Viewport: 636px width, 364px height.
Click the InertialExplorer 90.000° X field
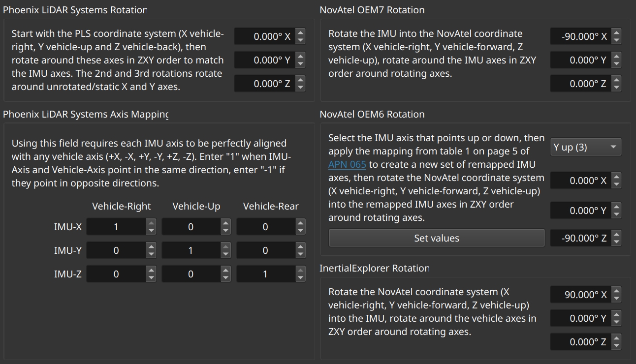pyautogui.click(x=580, y=295)
